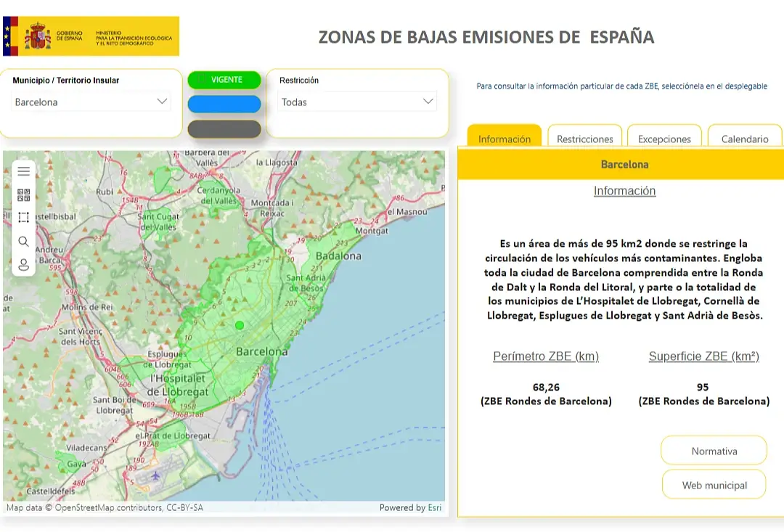Viewport: 784px width, 532px height.
Task: Click the Zonas de Bajas Emisiones title
Action: point(486,37)
